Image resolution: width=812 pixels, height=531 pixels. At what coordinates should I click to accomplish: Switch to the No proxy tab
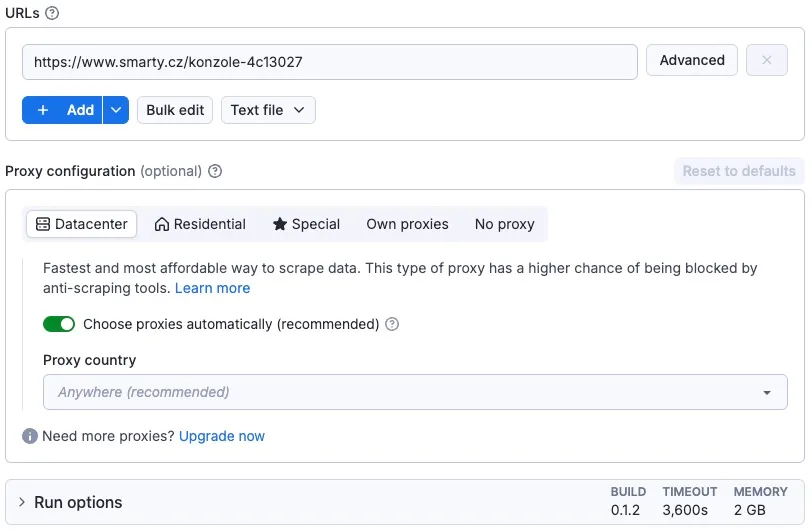(x=504, y=224)
